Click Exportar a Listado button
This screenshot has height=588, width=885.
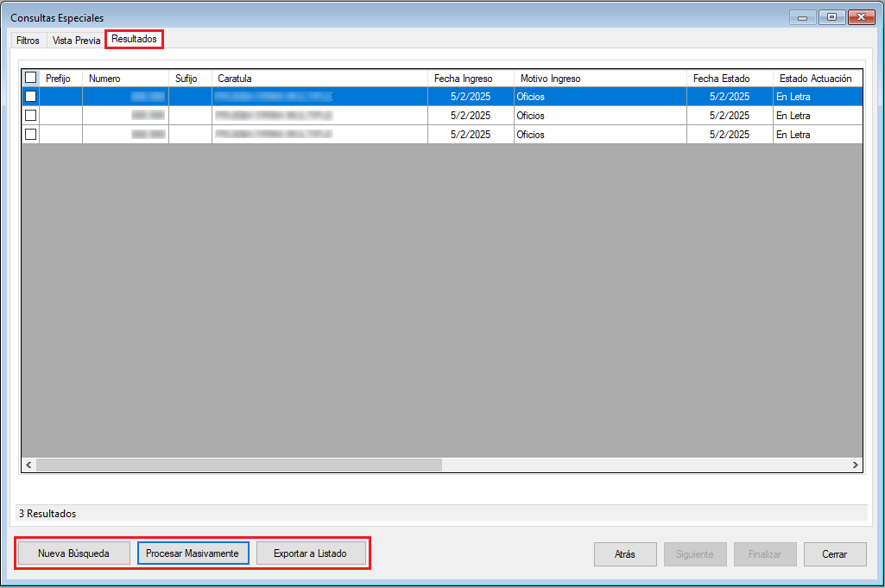tap(310, 553)
